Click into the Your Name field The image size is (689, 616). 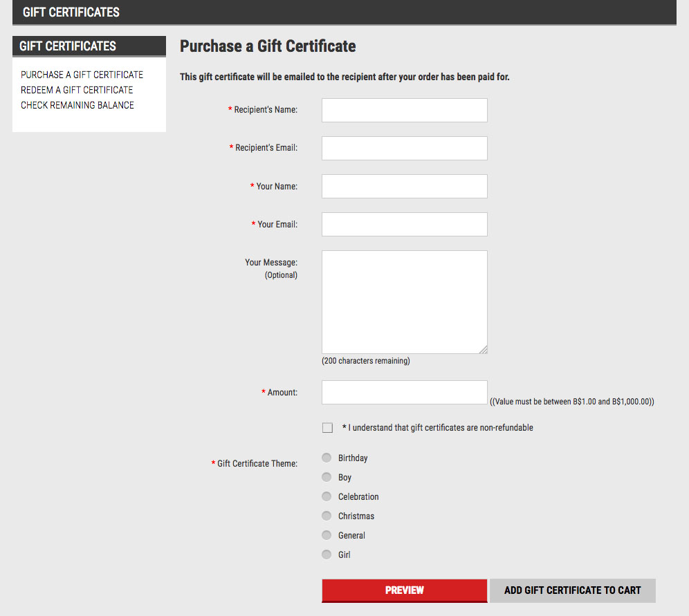404,186
